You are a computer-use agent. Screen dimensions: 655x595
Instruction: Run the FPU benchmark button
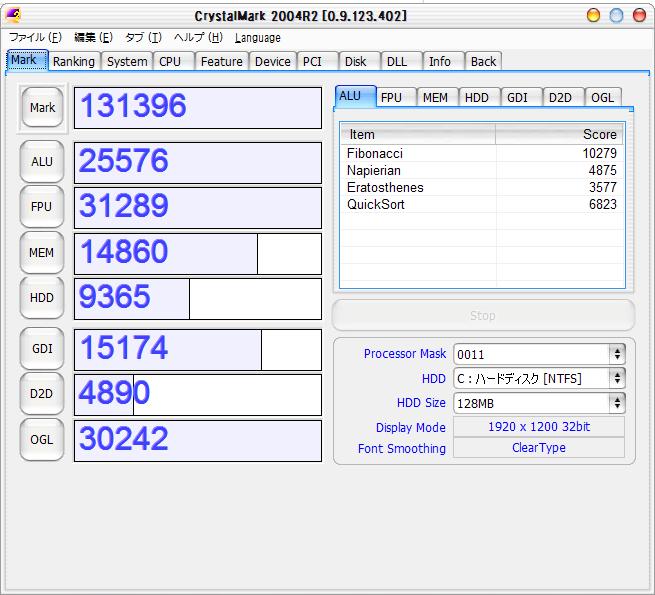(42, 207)
